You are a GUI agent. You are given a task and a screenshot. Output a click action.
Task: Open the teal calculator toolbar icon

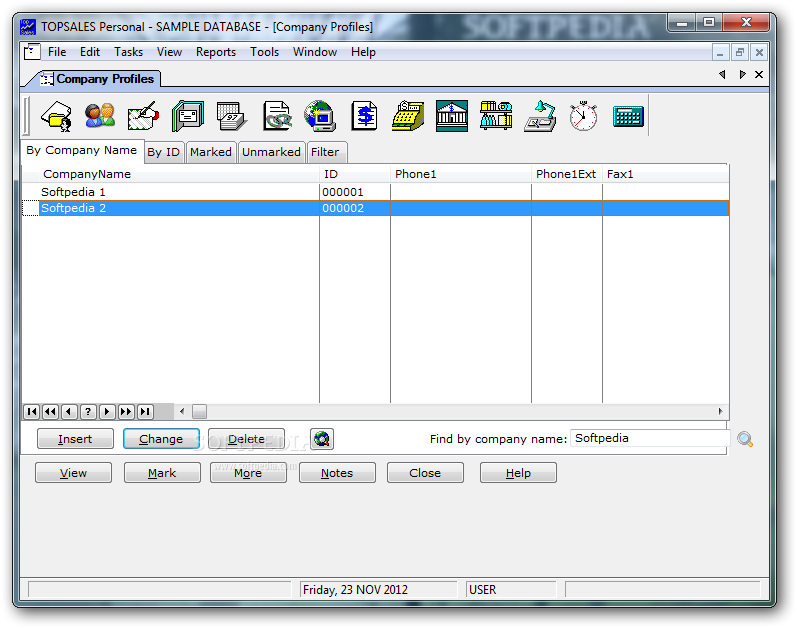[x=628, y=117]
